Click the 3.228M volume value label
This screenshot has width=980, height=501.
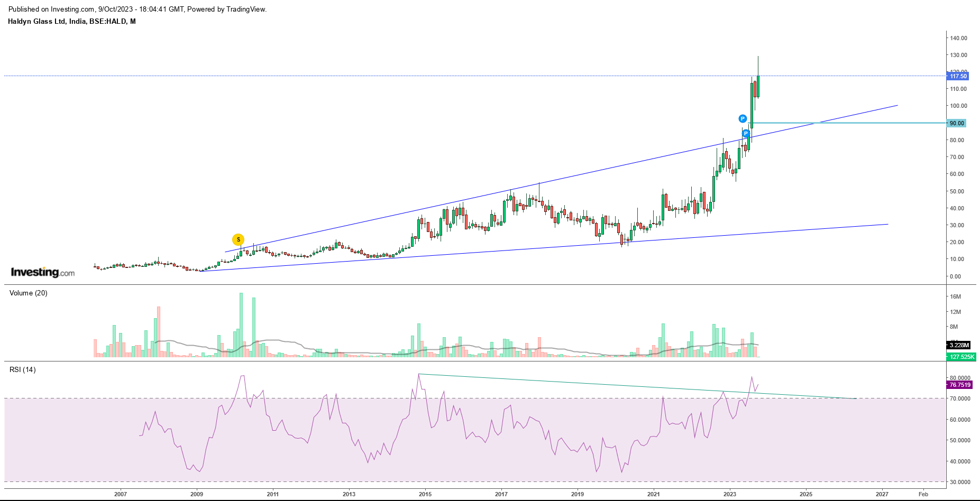click(959, 345)
